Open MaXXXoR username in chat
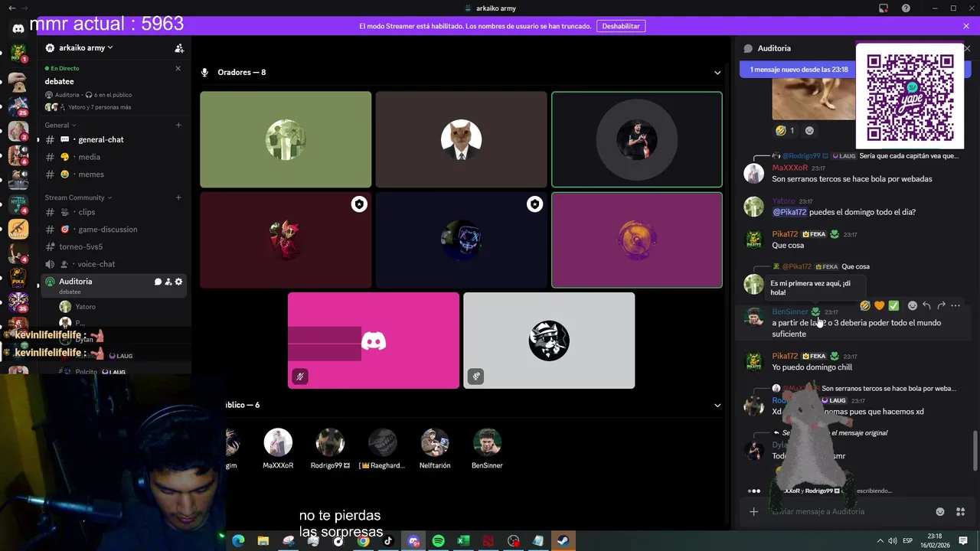The image size is (980, 551). [x=789, y=168]
